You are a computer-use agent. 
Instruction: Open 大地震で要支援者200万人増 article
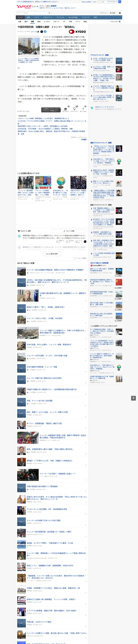pos(63,294)
